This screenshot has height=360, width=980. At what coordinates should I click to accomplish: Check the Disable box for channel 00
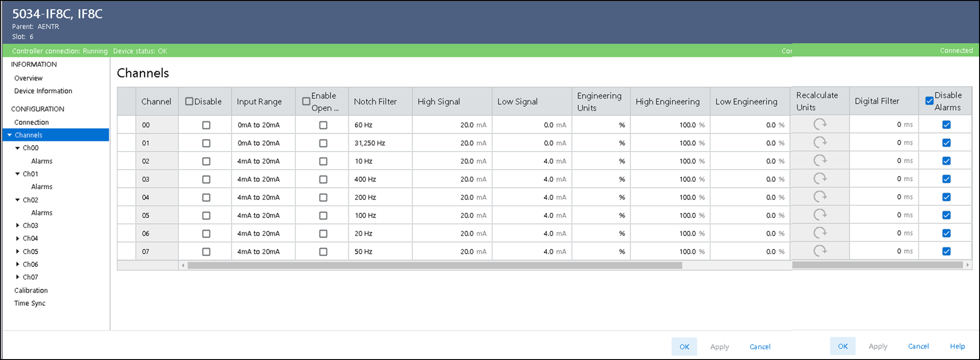(206, 125)
